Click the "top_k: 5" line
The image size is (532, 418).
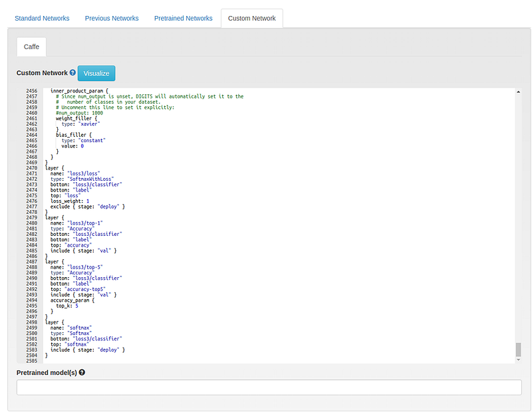tap(67, 306)
